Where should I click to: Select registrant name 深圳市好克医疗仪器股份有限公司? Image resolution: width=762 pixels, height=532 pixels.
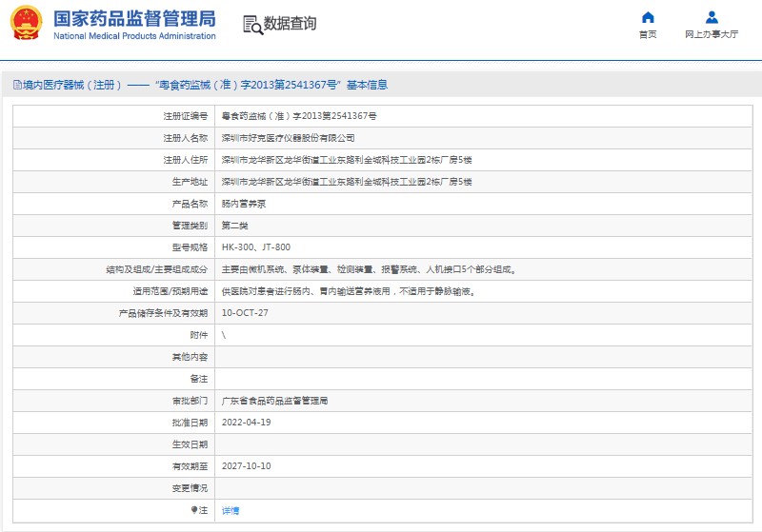tap(288, 138)
